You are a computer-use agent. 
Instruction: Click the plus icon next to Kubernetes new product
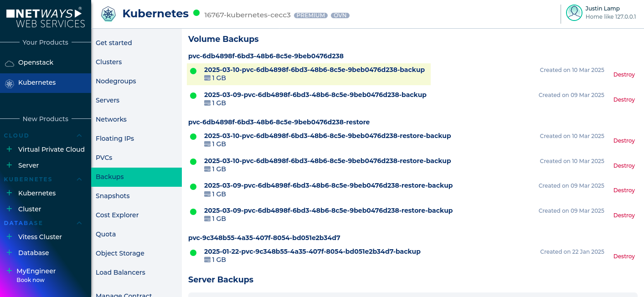pyautogui.click(x=9, y=193)
